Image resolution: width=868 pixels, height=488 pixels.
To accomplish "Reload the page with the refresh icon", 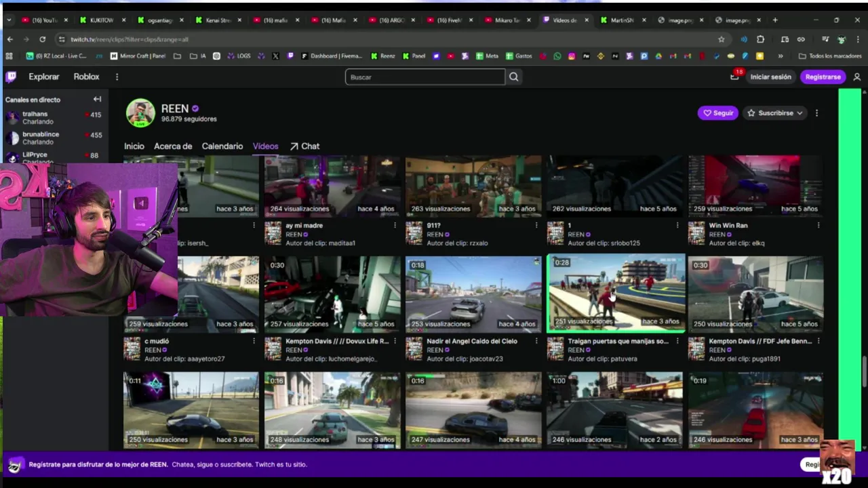I will click(42, 39).
